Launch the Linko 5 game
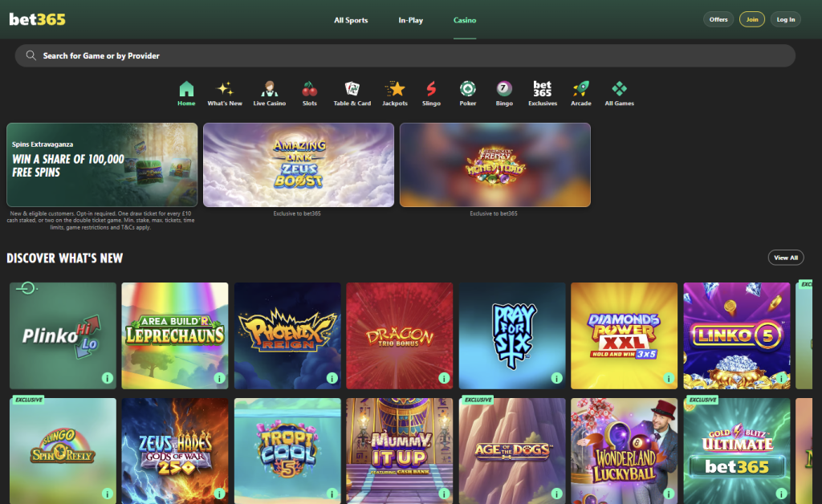The image size is (822, 504). (737, 335)
